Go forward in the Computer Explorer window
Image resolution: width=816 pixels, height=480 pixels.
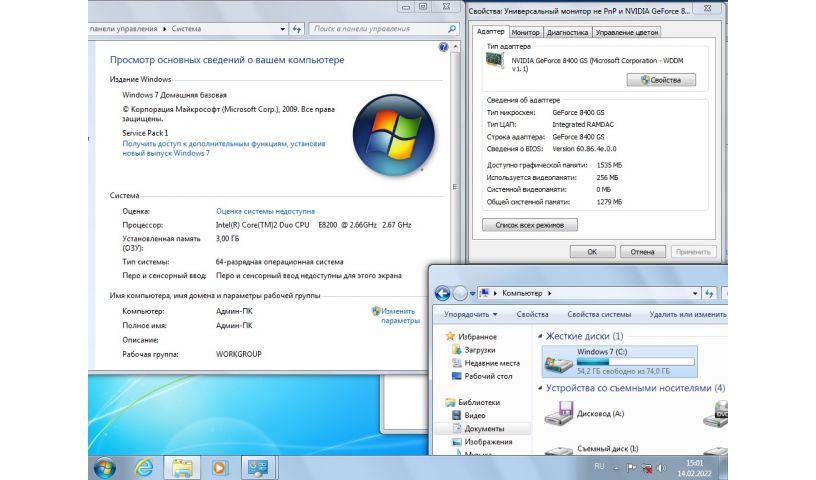[x=460, y=294]
